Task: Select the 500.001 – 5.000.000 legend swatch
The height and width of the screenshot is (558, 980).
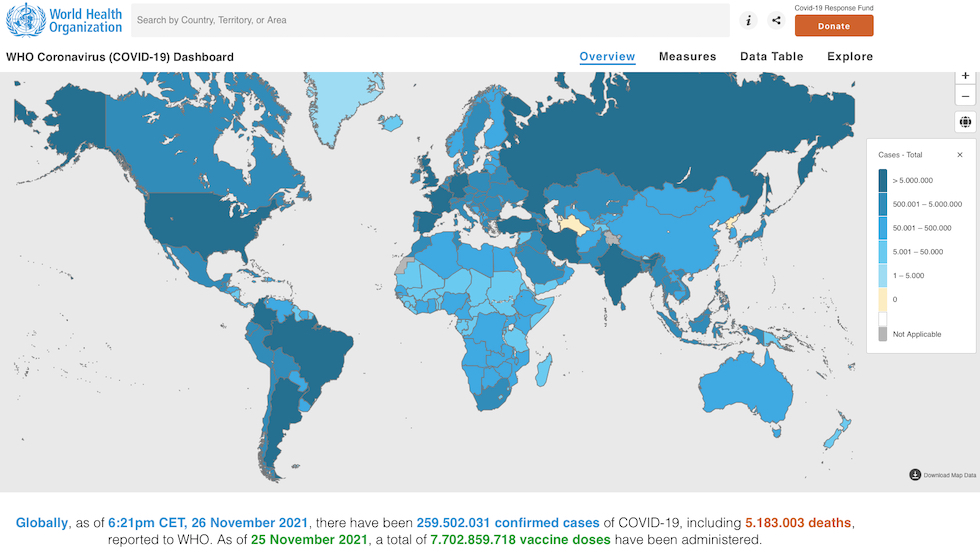Action: (882, 204)
